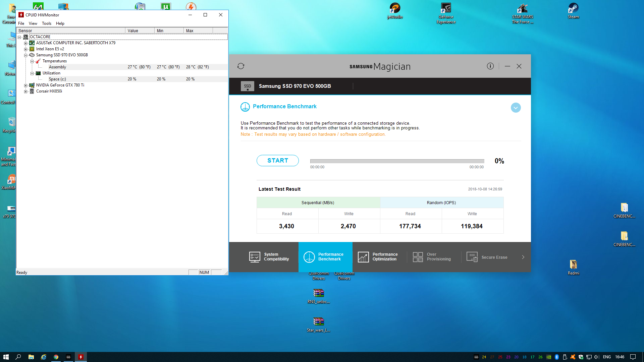Click the random read result 177,734
Screen dimensions: 644x362
(410, 226)
